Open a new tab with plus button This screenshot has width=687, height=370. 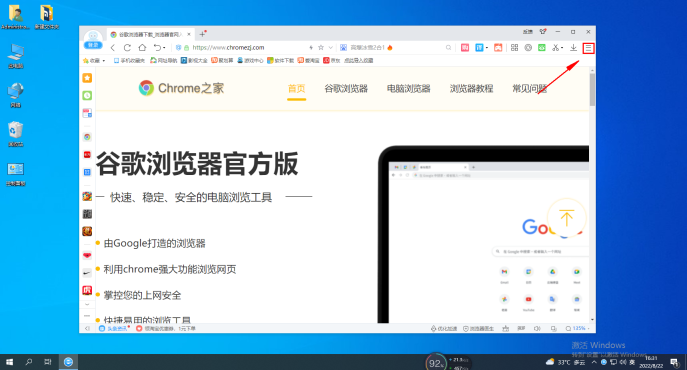tap(202, 34)
